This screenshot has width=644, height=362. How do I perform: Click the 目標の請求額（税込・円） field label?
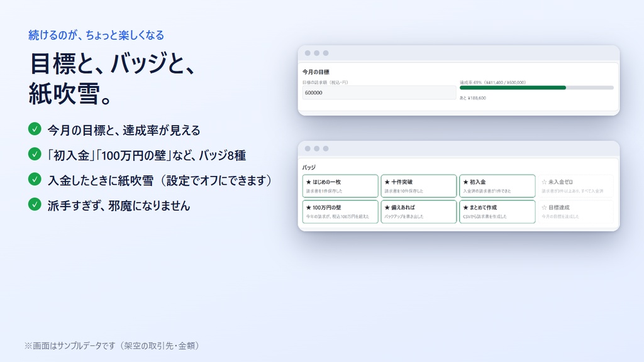click(x=325, y=82)
